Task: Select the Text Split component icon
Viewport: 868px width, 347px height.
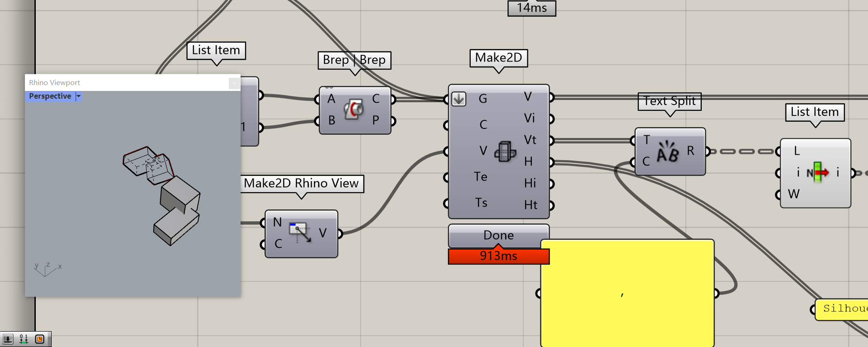Action: [x=668, y=151]
